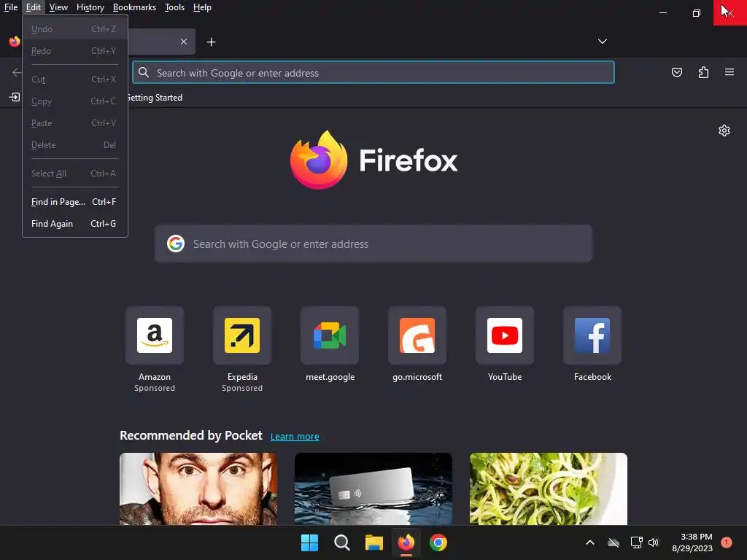
Task: Expand the list all tabs chevron
Action: (602, 42)
